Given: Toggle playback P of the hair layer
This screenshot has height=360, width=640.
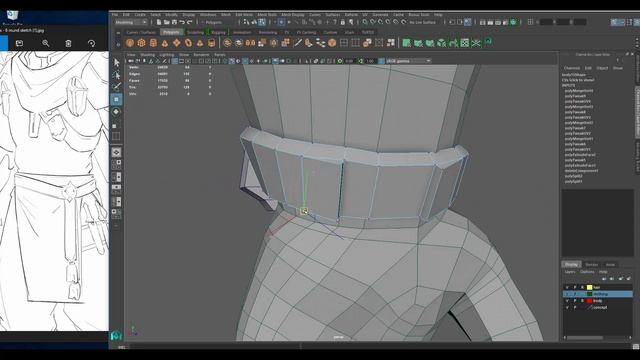Looking at the screenshot, I should pyautogui.click(x=575, y=287).
